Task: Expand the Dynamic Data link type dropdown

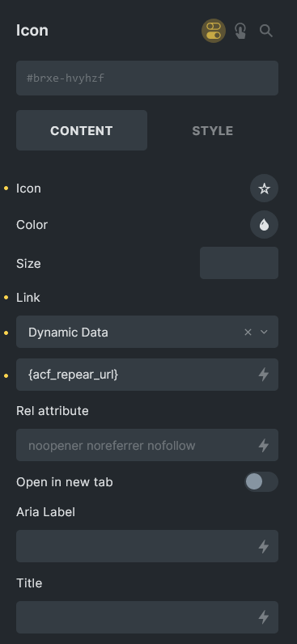Action: (147, 332)
